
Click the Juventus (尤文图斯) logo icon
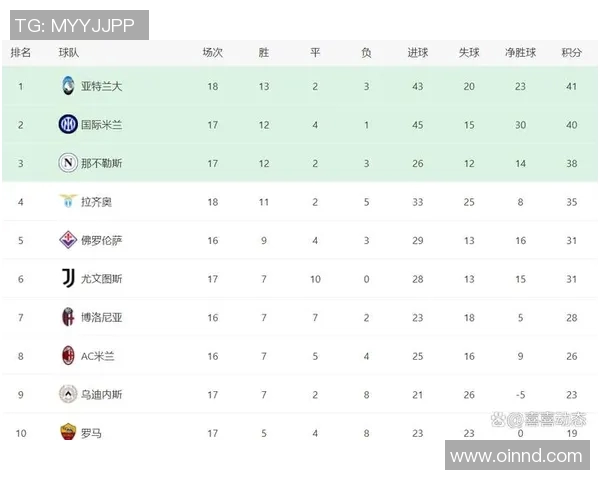click(x=67, y=279)
